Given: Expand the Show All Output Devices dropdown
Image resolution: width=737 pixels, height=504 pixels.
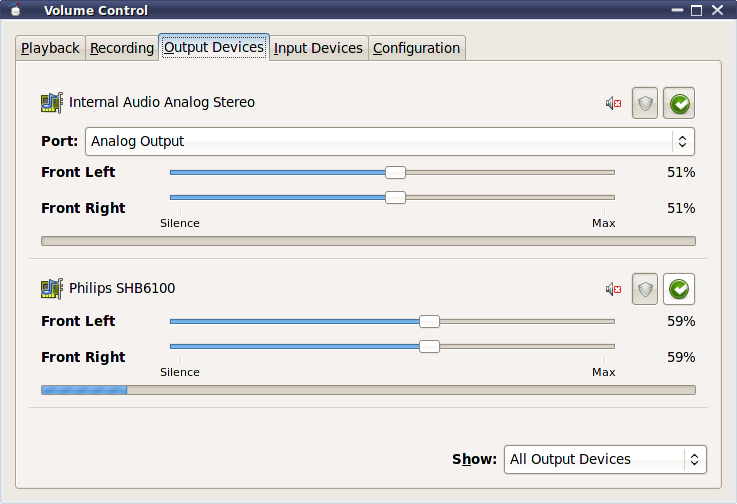Looking at the screenshot, I should 605,459.
